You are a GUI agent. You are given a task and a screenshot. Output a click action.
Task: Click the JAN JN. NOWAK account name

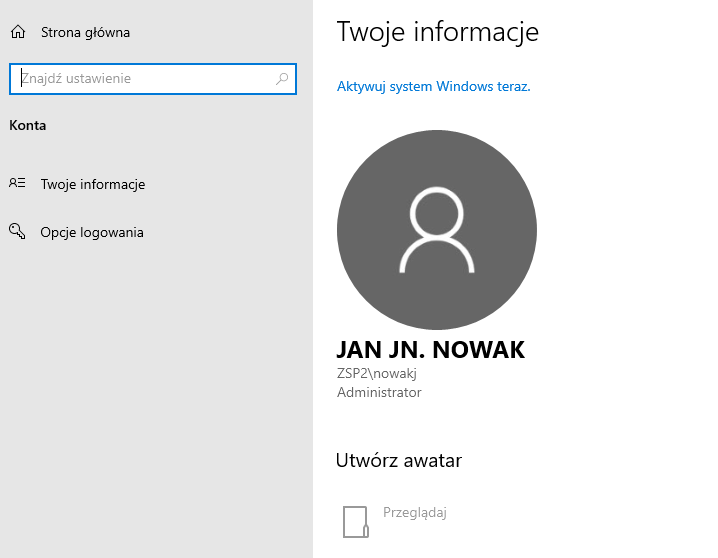(x=430, y=349)
